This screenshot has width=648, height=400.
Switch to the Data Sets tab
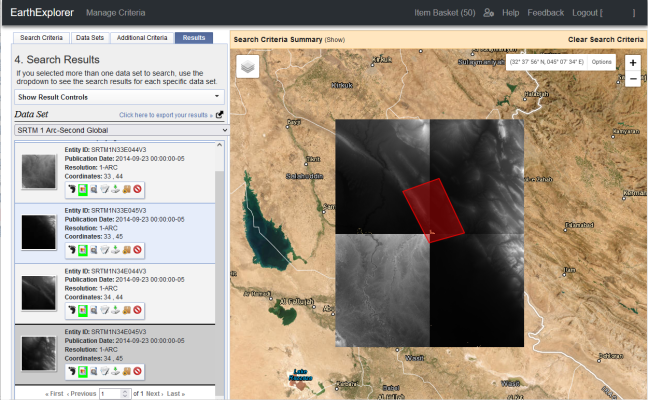tap(94, 38)
